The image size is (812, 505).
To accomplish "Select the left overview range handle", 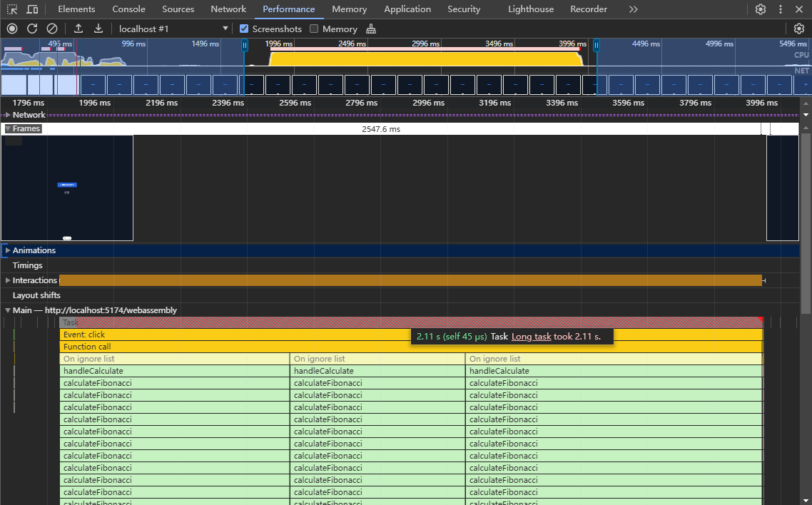I will (245, 46).
